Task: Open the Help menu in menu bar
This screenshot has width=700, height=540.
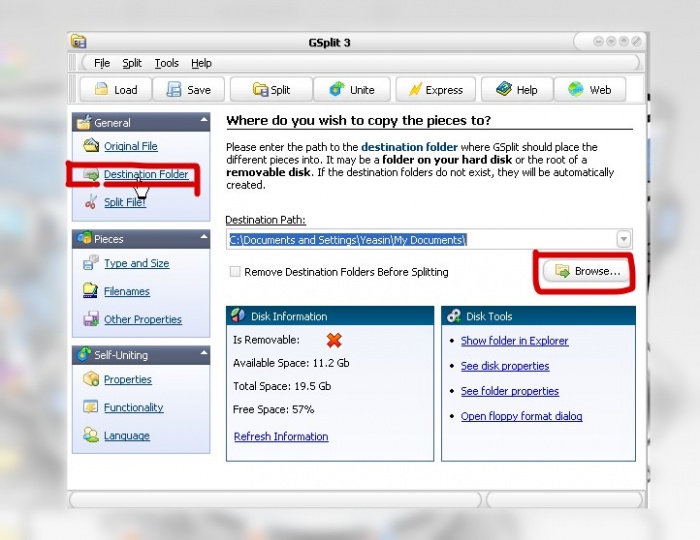Action: (201, 63)
